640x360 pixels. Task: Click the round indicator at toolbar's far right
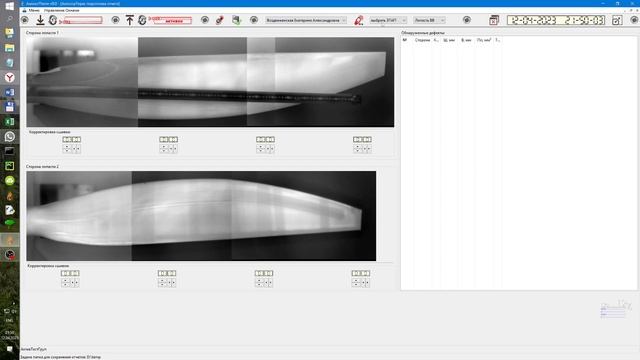coord(634,20)
